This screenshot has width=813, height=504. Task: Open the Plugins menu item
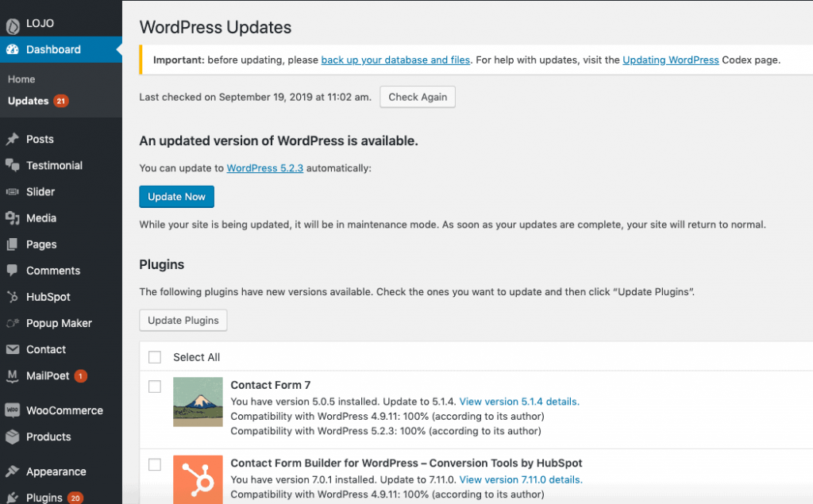[x=44, y=498]
